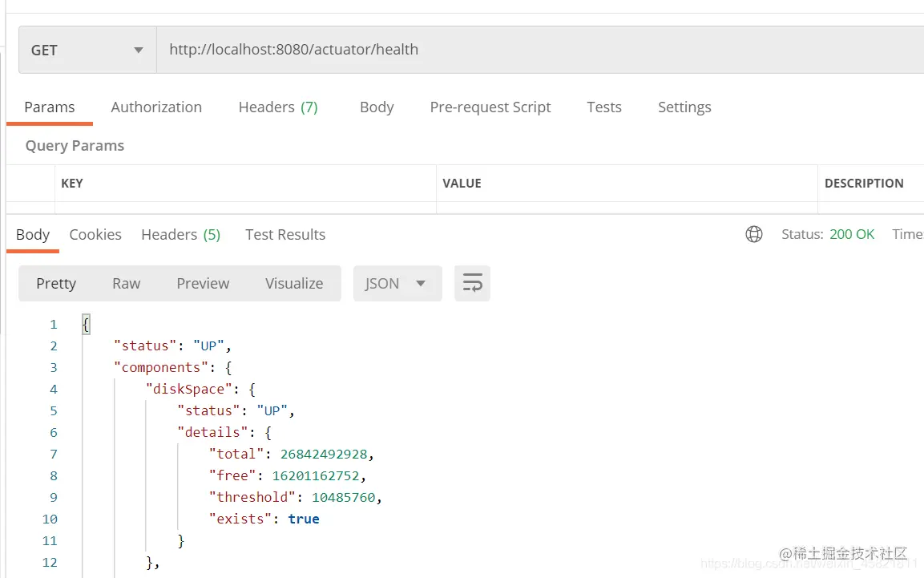Open the GET method dropdown
Screen dimensions: 924x578
(87, 50)
